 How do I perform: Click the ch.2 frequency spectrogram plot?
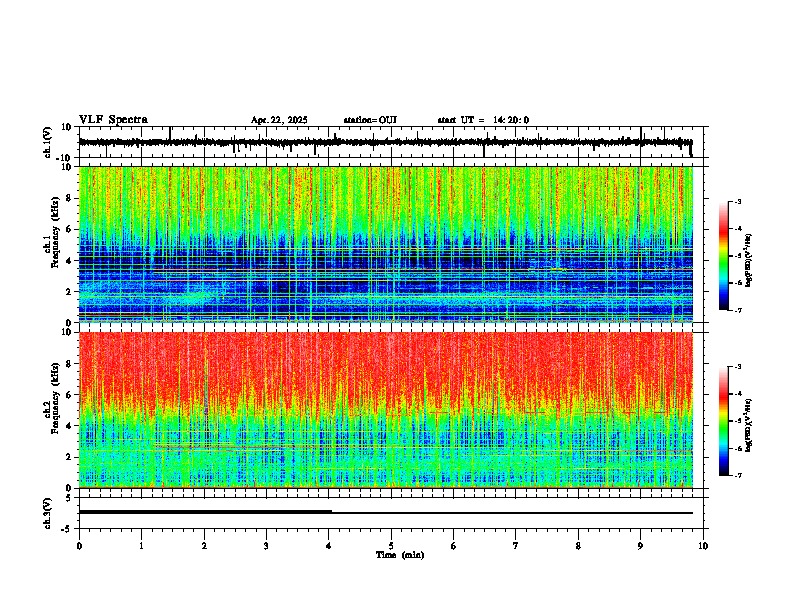tap(385, 410)
